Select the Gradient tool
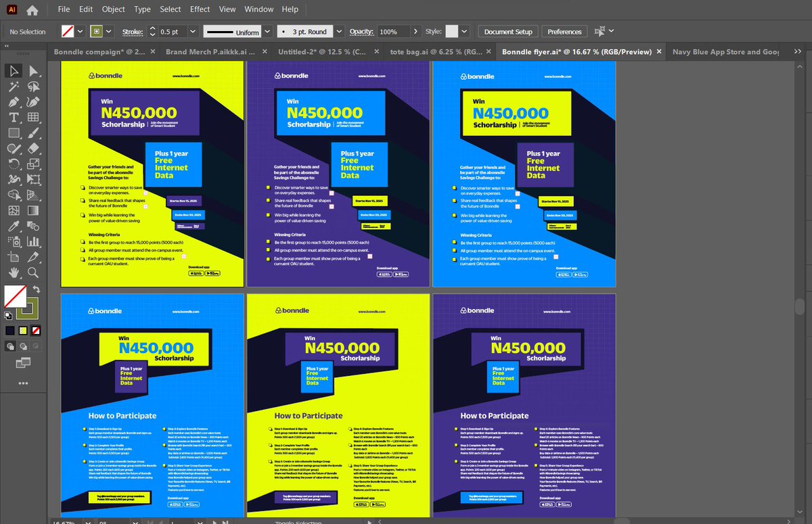Viewport: 812px width, 524px height. point(32,211)
